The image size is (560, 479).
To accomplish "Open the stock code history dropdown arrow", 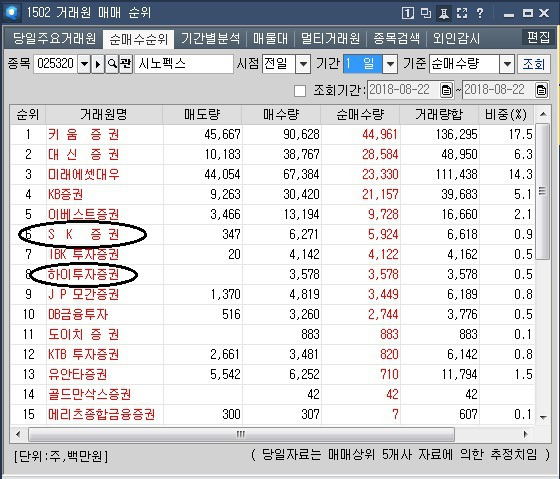I will tap(84, 64).
